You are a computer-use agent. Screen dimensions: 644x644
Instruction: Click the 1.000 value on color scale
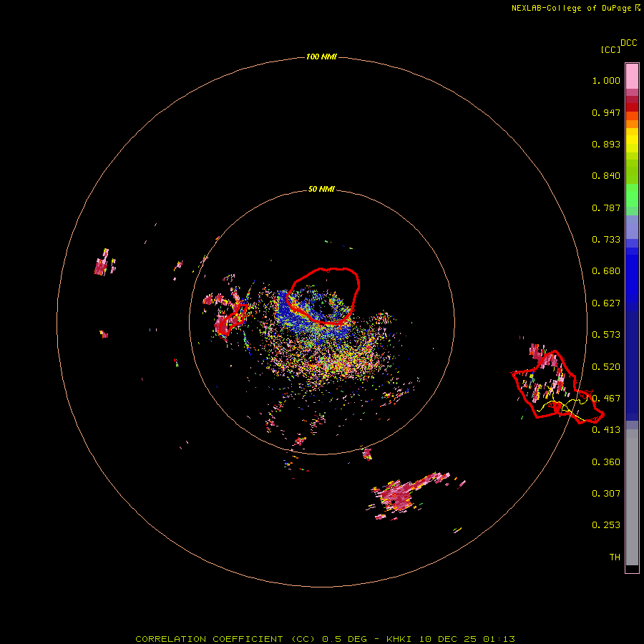(x=606, y=80)
